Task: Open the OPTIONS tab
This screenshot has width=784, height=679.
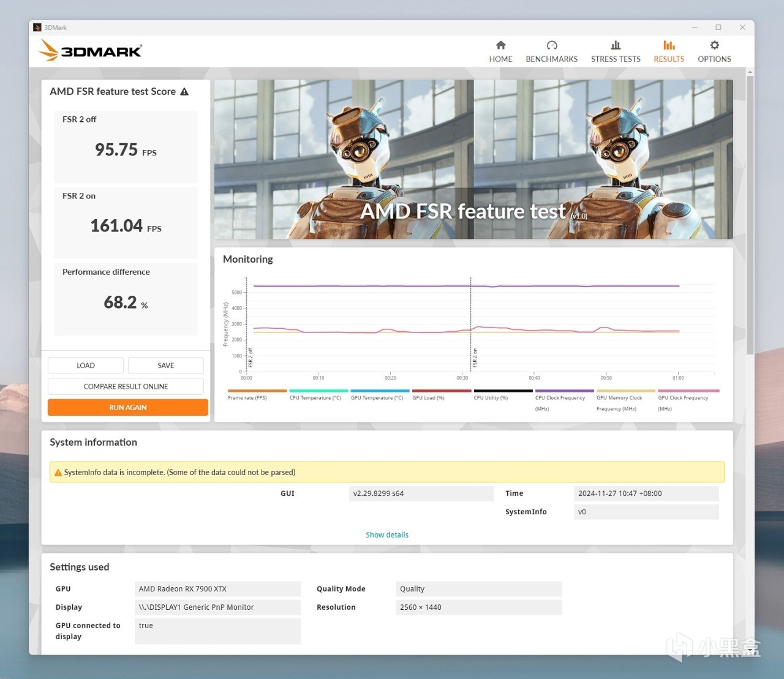Action: (714, 51)
